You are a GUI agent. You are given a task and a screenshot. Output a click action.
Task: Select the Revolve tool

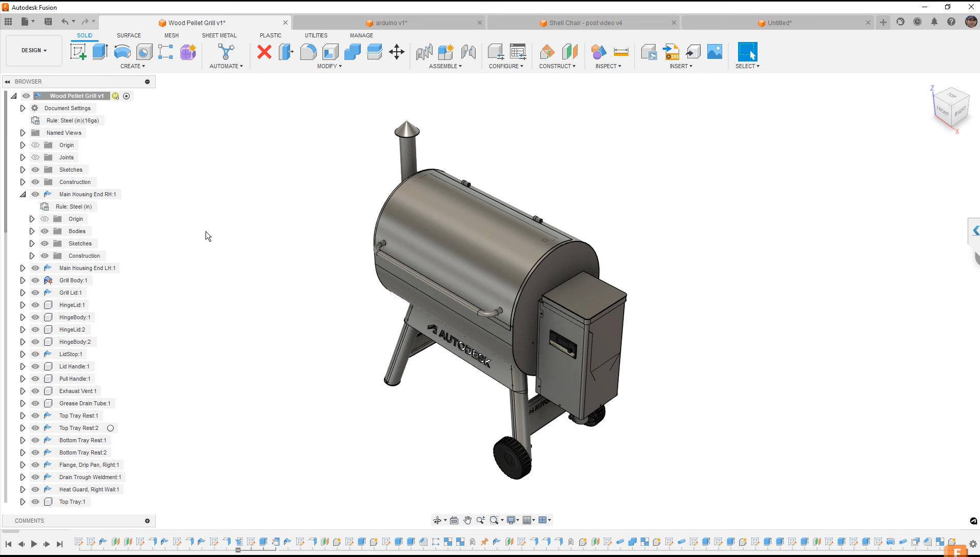(x=122, y=52)
